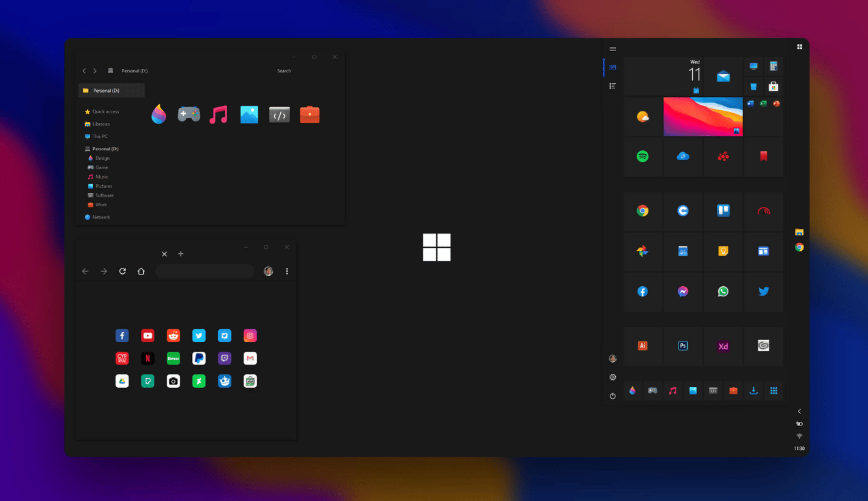The width and height of the screenshot is (868, 501).
Task: Reload the page in browser window
Action: pyautogui.click(x=122, y=271)
